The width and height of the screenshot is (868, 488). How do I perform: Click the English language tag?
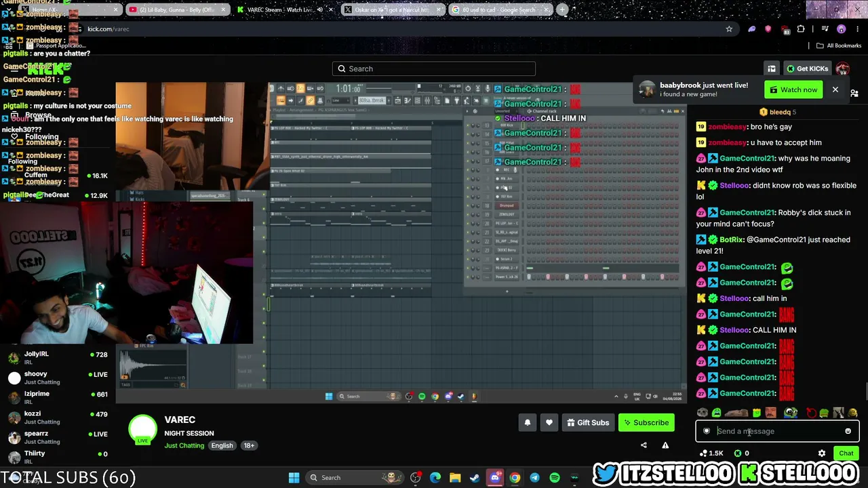point(222,446)
